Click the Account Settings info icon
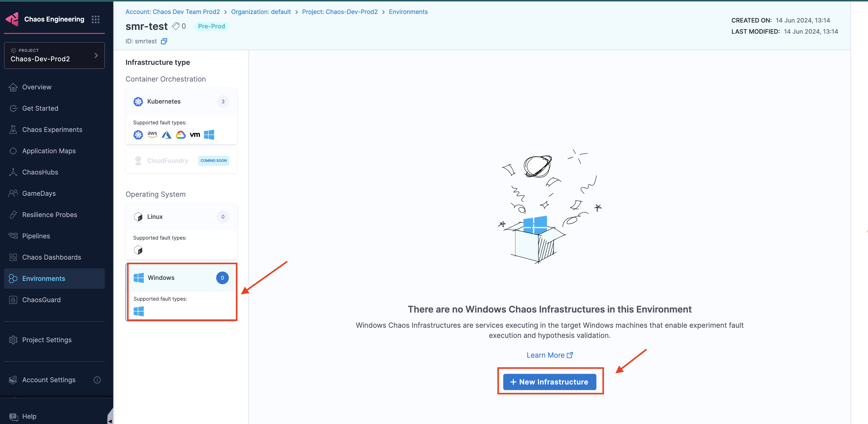 pyautogui.click(x=97, y=380)
